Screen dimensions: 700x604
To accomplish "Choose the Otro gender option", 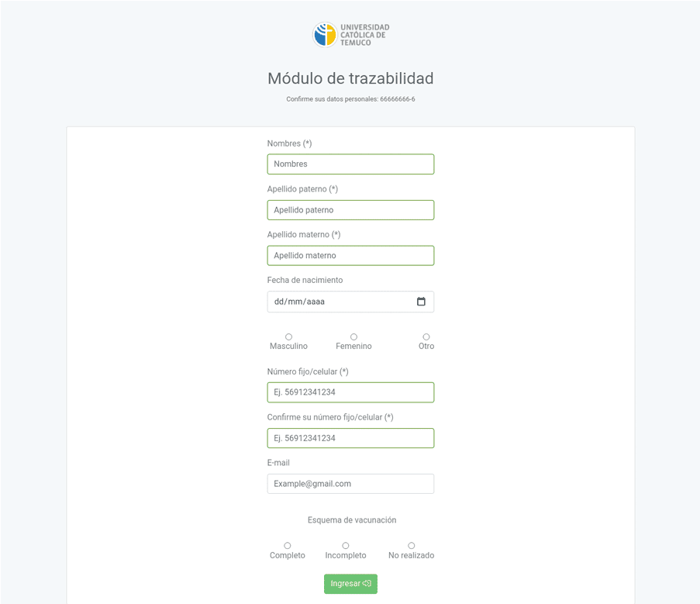I will click(426, 337).
